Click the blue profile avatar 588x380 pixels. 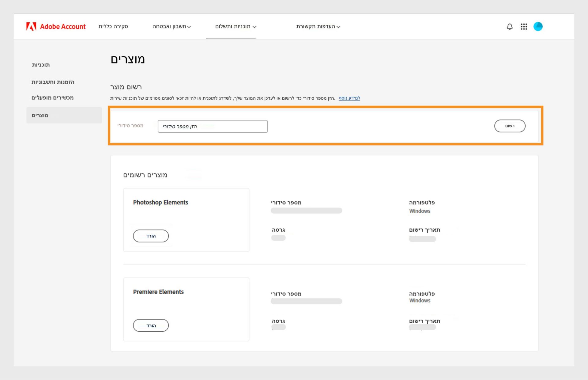tap(539, 27)
